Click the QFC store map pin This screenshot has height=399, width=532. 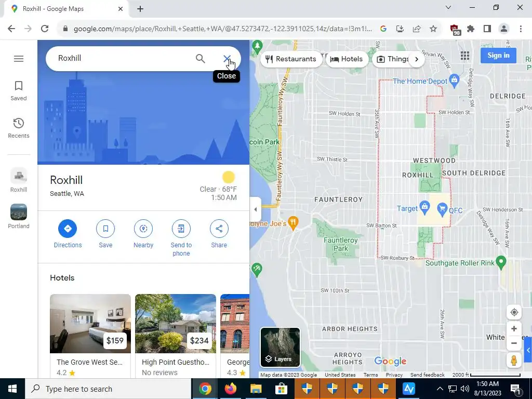click(442, 209)
